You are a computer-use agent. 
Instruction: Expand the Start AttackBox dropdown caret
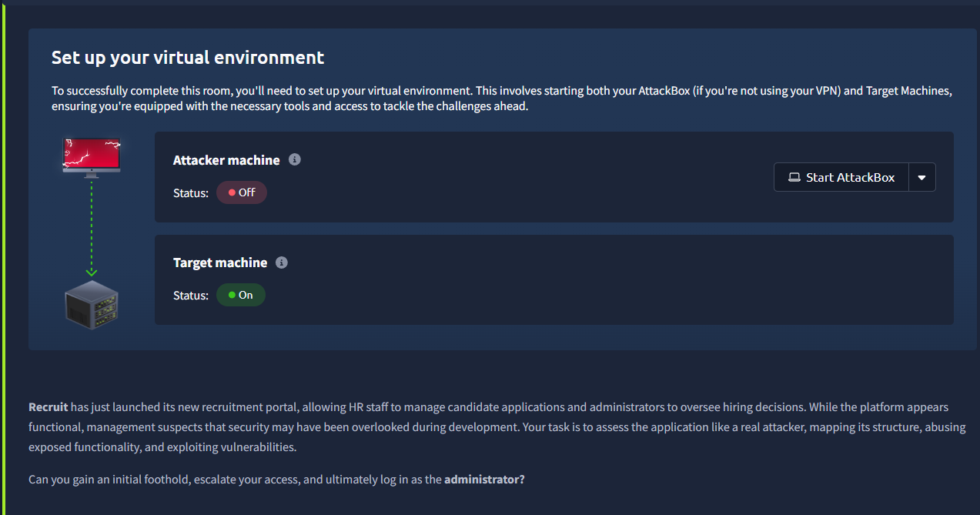(922, 177)
